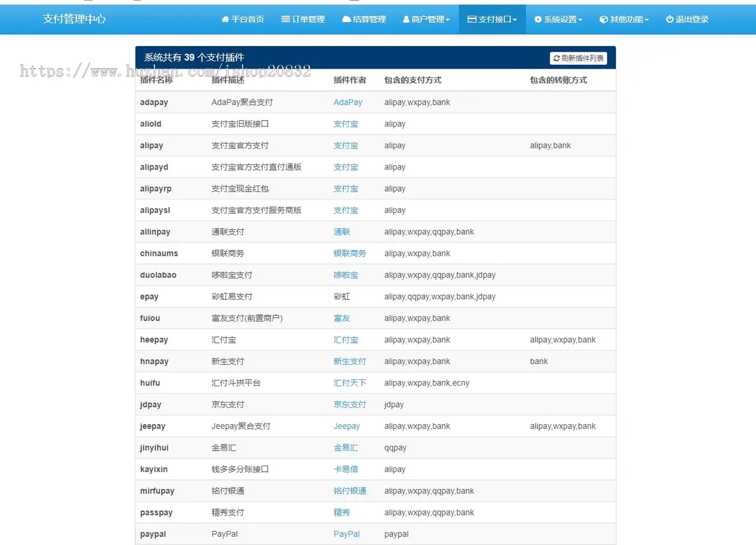
Task: Click the refresh icon in 刷新插件列表 button
Action: (x=557, y=59)
